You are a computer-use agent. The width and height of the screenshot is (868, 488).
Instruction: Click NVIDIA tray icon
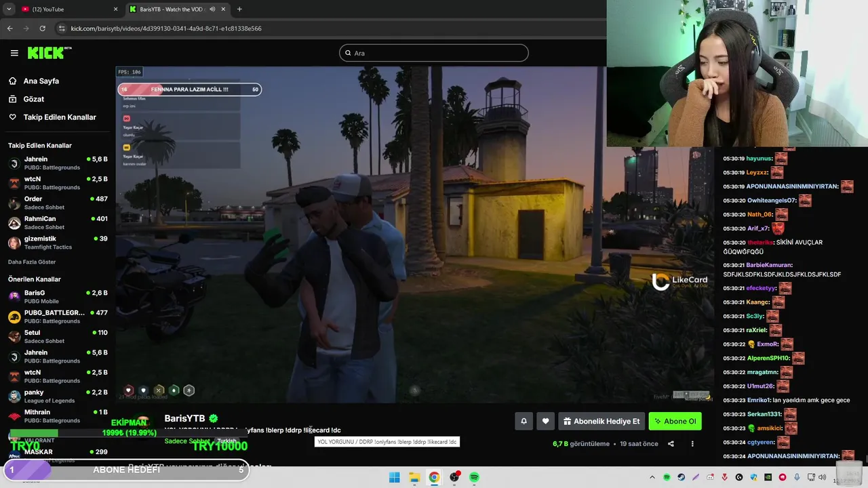[768, 477]
